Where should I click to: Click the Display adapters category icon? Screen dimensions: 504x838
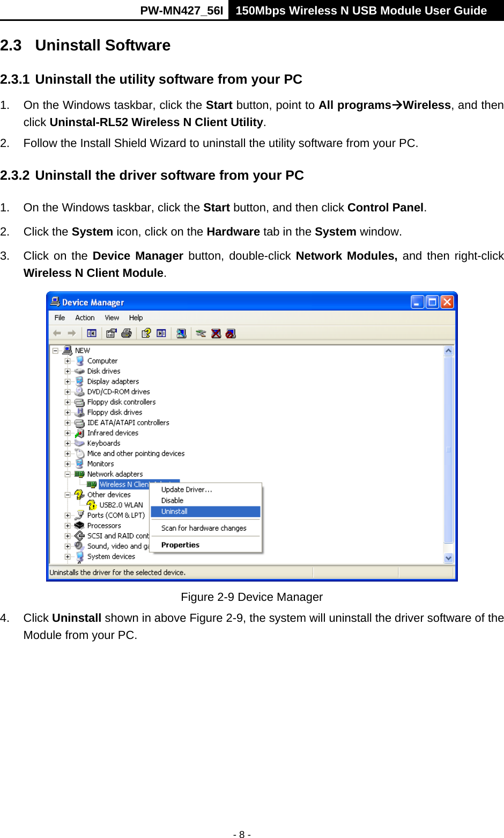click(x=80, y=381)
